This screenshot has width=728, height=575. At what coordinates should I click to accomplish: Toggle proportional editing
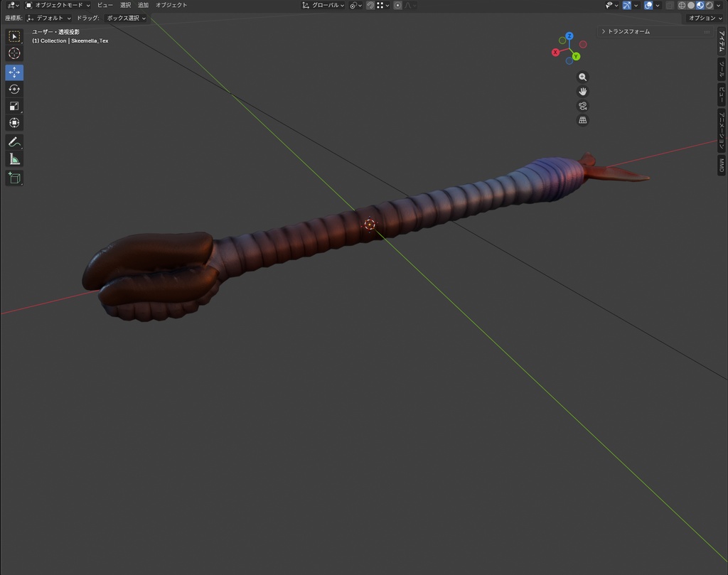[x=397, y=5]
